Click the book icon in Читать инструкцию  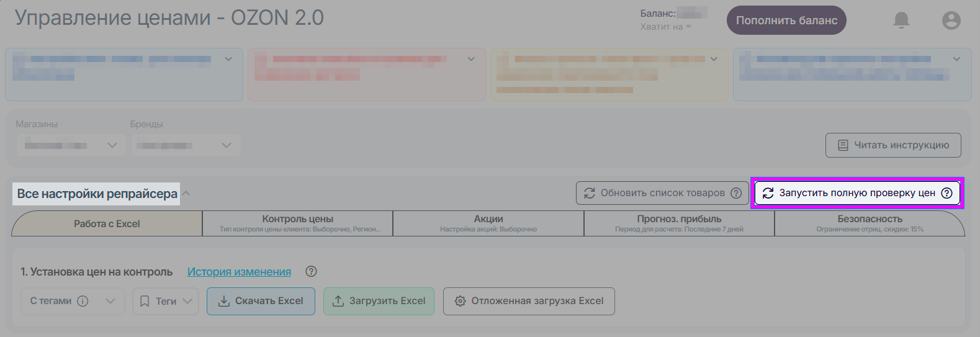(x=843, y=145)
